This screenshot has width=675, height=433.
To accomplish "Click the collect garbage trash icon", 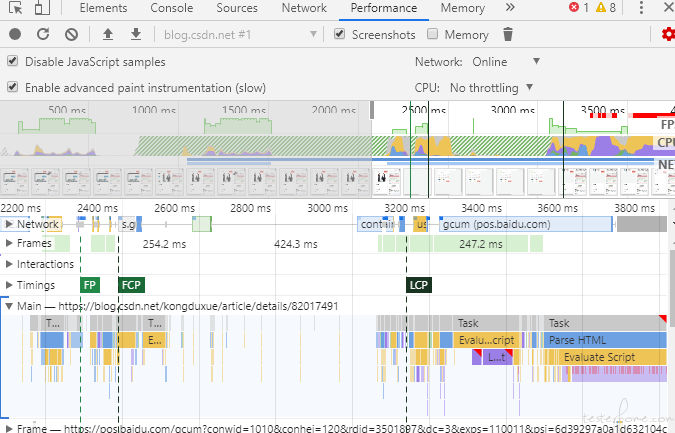I will pos(508,34).
